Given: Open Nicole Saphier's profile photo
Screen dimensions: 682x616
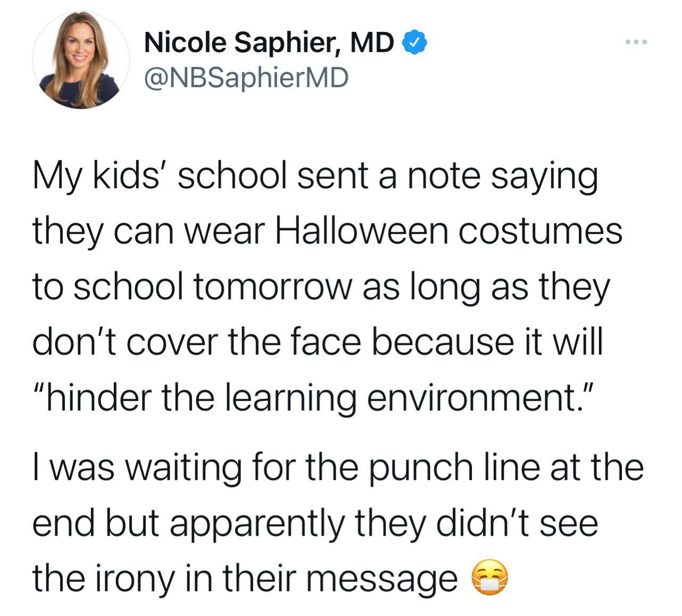Looking at the screenshot, I should (x=81, y=60).
